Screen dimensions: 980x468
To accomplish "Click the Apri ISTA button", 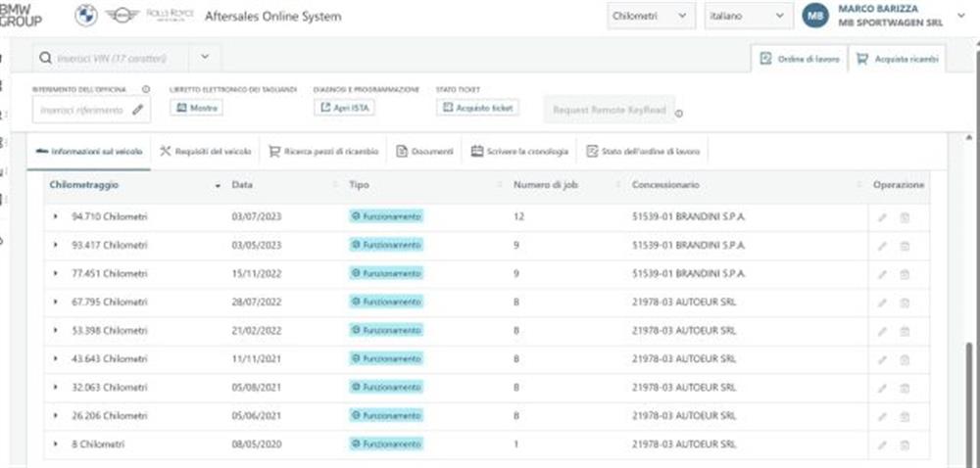I will [x=344, y=108].
